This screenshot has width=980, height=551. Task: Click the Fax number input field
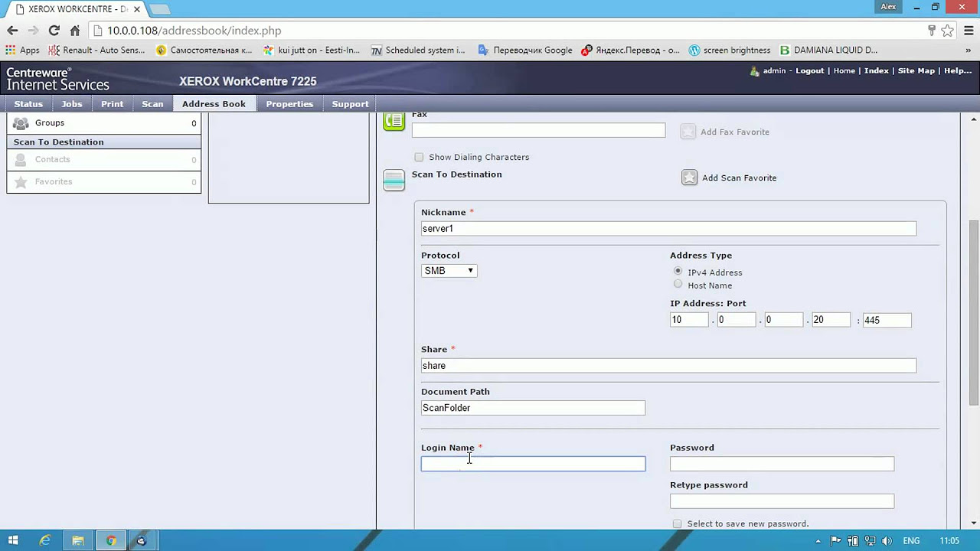pos(538,130)
